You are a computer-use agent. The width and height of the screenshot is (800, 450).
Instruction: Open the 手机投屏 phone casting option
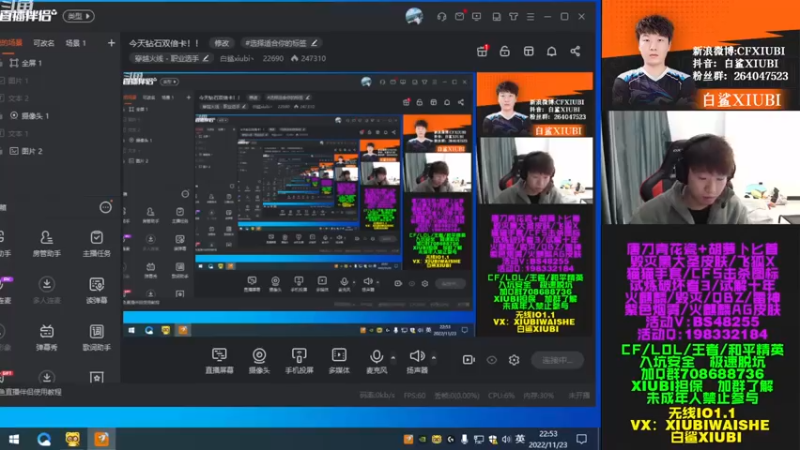[x=299, y=360]
